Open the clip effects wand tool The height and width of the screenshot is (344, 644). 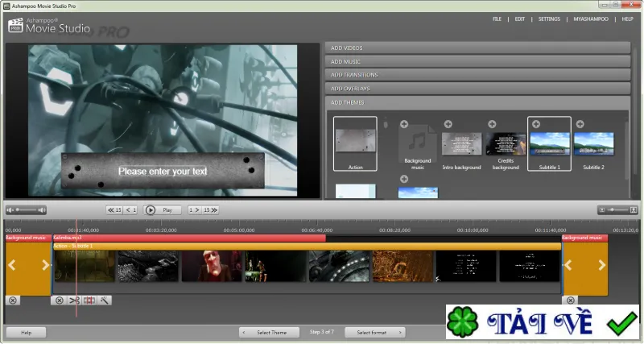[105, 300]
